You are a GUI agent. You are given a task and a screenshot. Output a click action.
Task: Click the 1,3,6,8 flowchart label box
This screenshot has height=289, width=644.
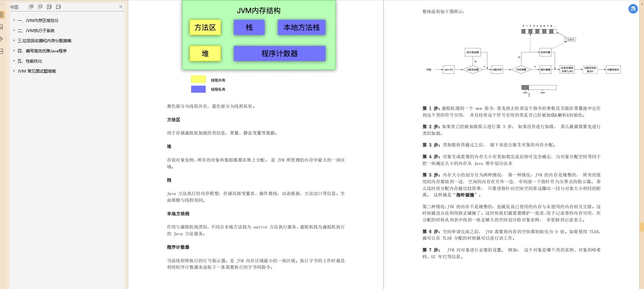[570, 40]
